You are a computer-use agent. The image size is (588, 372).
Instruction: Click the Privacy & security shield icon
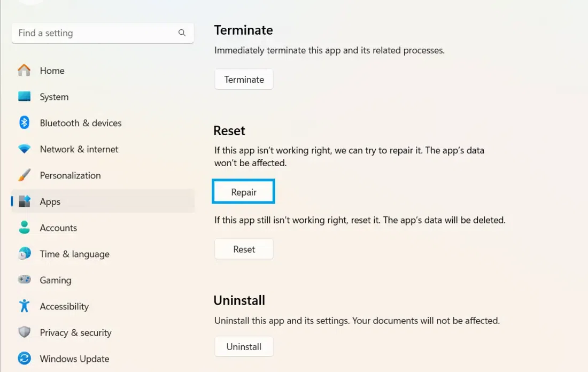tap(24, 332)
